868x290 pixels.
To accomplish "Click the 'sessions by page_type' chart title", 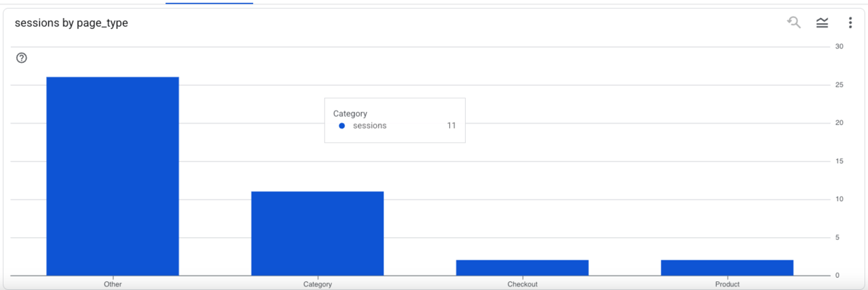I will tap(72, 23).
